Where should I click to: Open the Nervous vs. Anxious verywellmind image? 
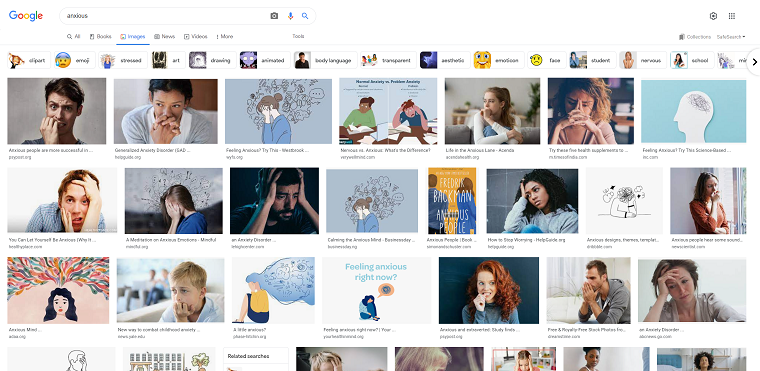388,111
